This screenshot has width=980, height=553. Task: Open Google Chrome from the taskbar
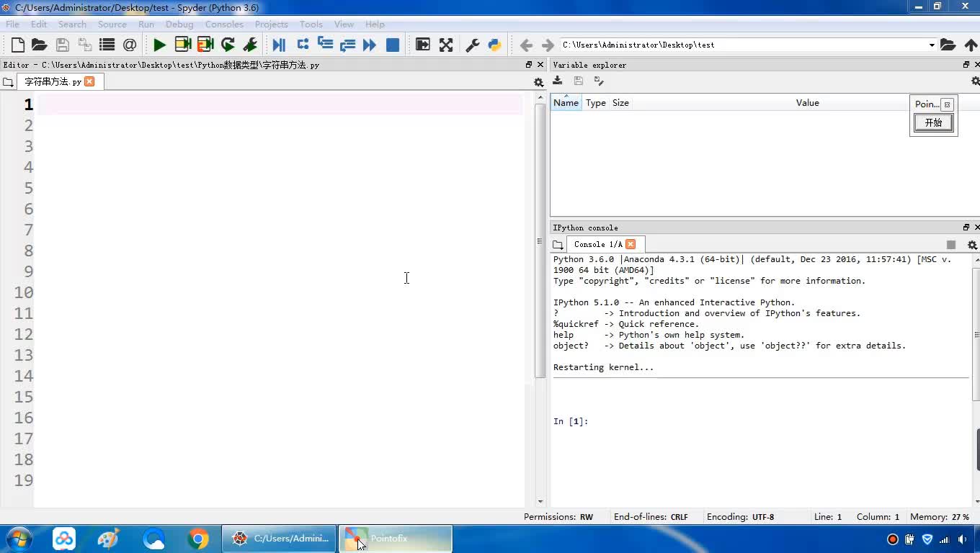tap(197, 539)
